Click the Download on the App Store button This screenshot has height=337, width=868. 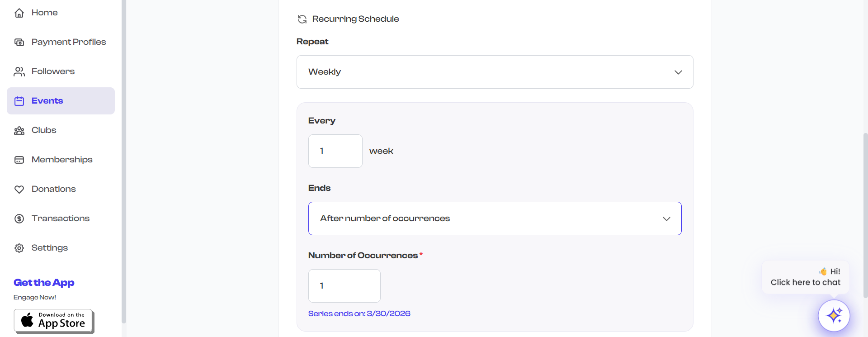pyautogui.click(x=54, y=321)
